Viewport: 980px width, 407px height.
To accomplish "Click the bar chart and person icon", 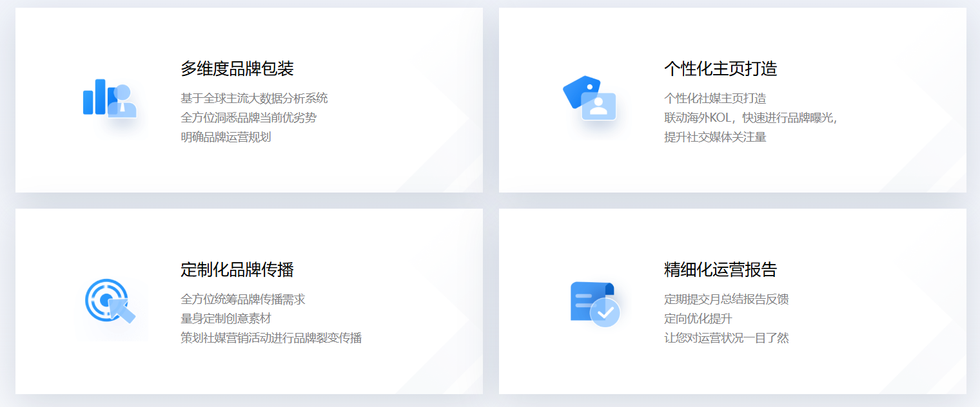I will tap(110, 98).
